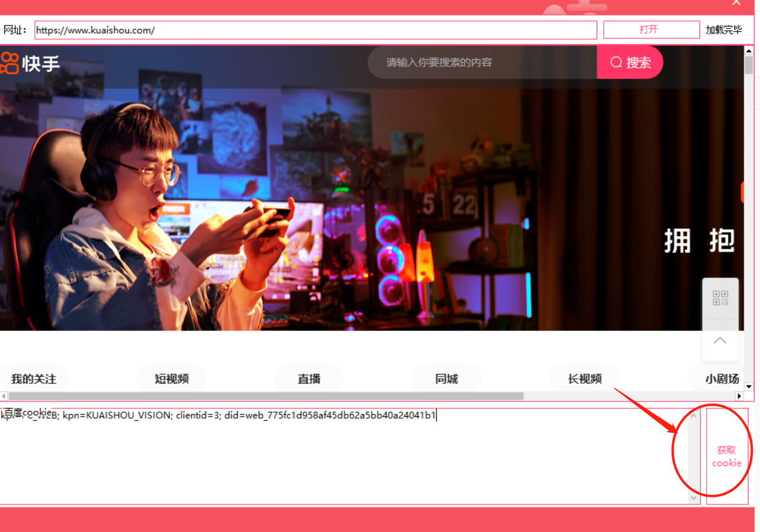This screenshot has height=532, width=760.
Task: Open the 直播 tab
Action: coord(309,379)
